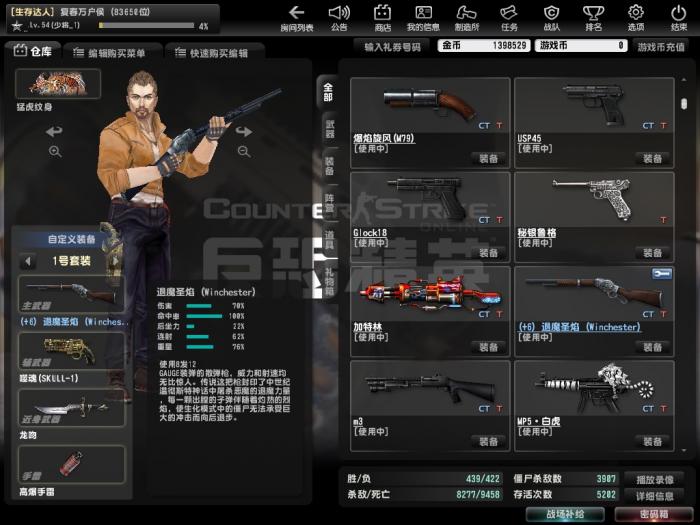Screen dimensions: 700x525
Task: Equip the USP45 pistol
Action: (652, 158)
